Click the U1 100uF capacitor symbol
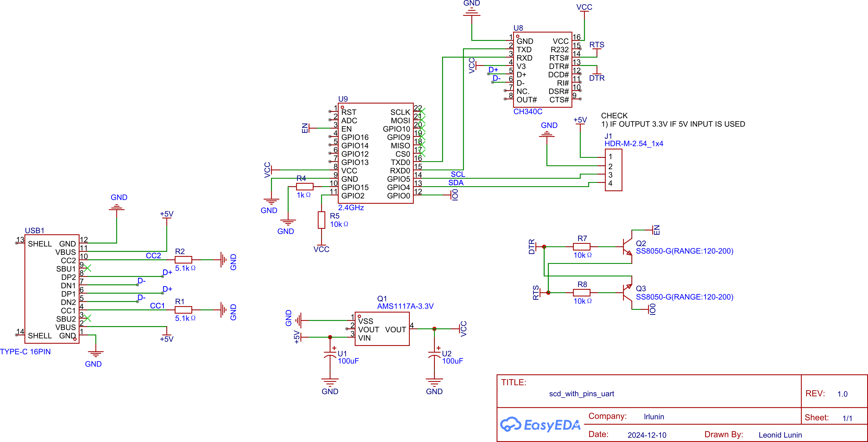Viewport: 868px width, 442px height. coord(330,354)
